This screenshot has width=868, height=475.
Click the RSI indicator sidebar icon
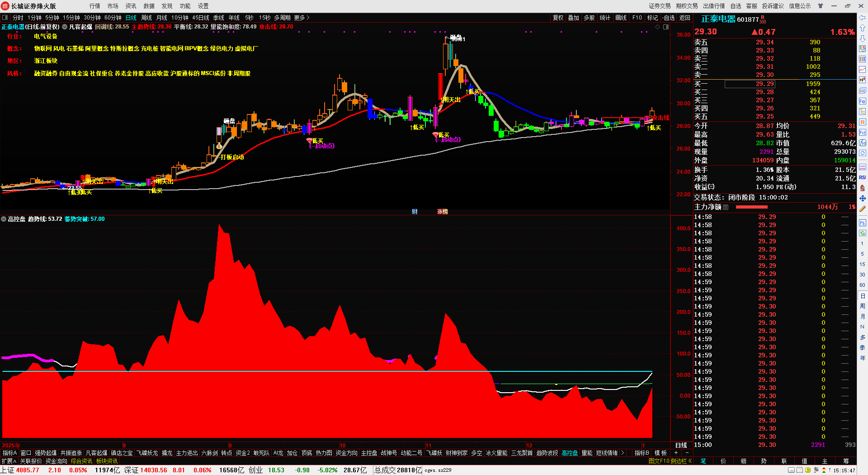[863, 177]
